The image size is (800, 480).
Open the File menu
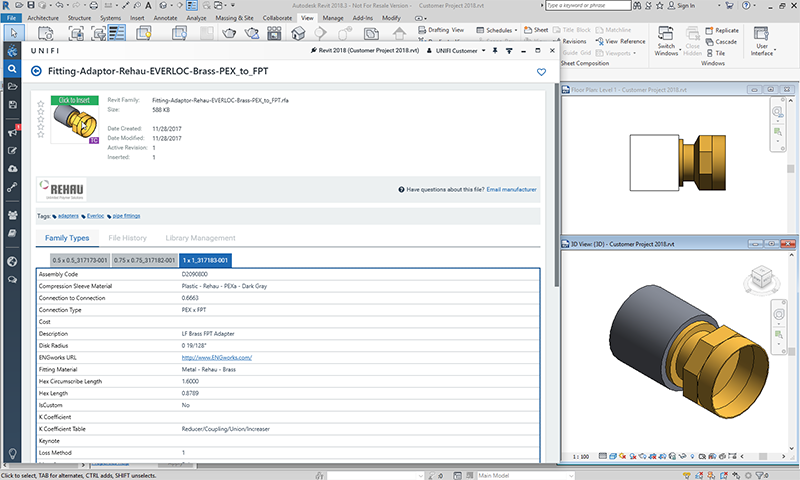11,18
